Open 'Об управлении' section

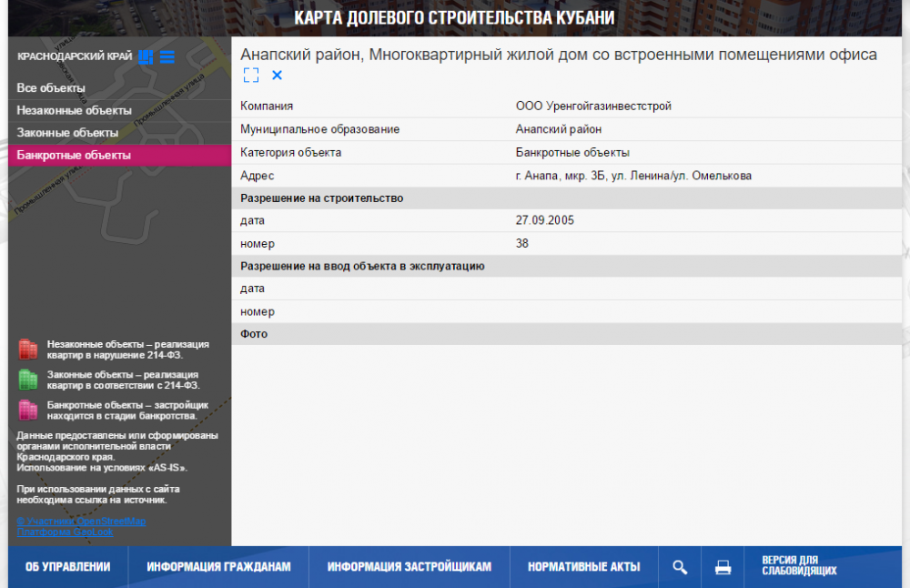68,567
